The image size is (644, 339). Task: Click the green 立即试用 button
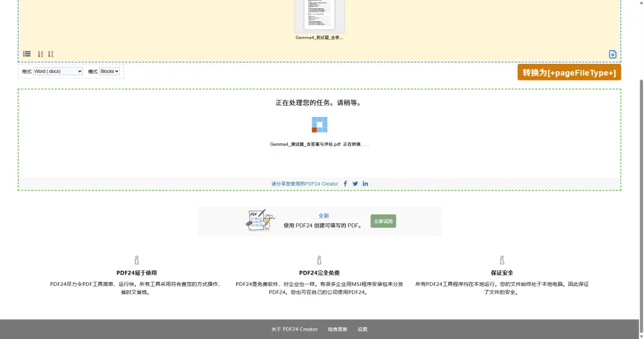[383, 221]
